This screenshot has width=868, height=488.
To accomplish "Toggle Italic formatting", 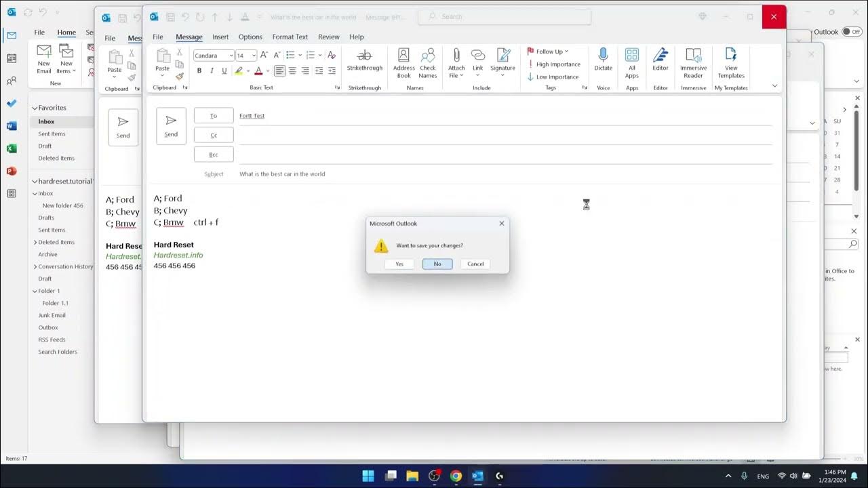I will coord(212,70).
